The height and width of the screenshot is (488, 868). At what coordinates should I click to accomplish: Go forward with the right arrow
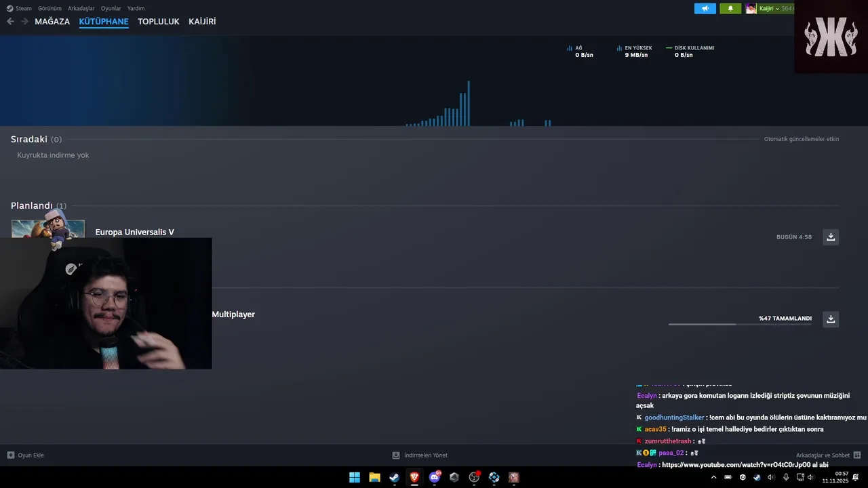coord(24,22)
